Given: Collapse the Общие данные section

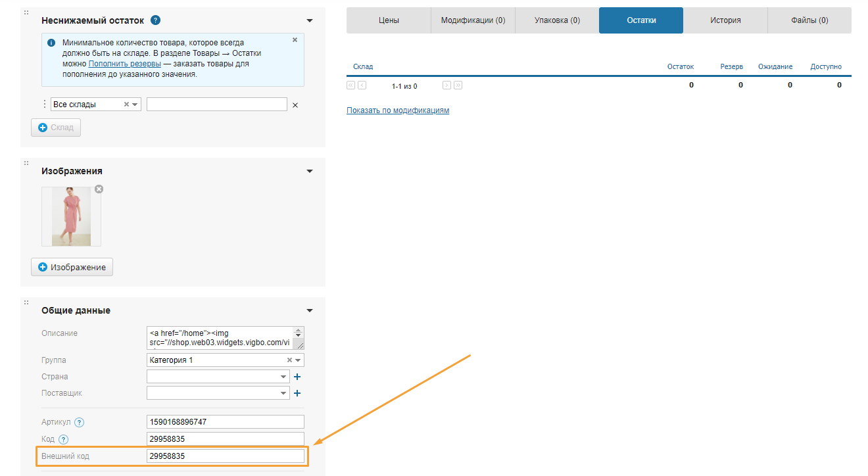Looking at the screenshot, I should pyautogui.click(x=310, y=311).
